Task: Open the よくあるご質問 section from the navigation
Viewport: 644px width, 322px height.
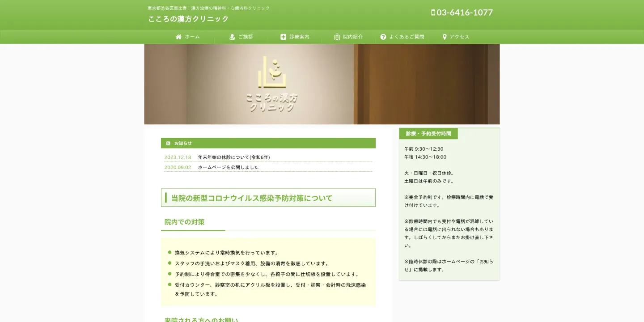Action: 407,37
